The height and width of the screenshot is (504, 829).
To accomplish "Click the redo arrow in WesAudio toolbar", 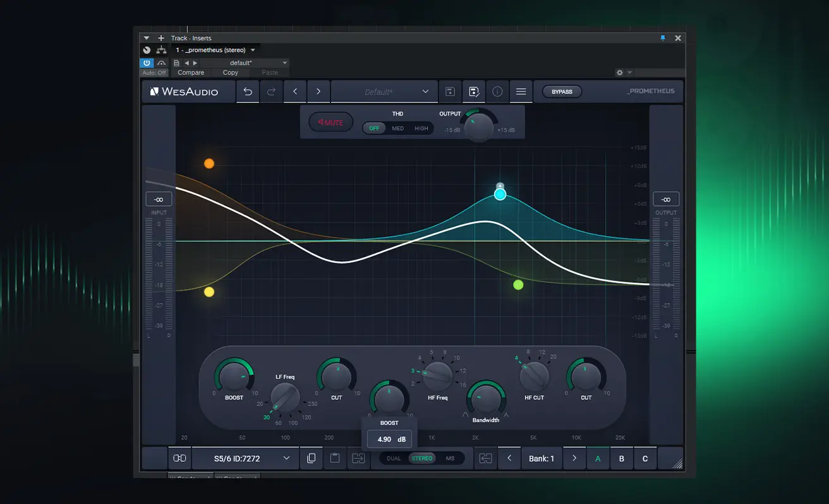I will pyautogui.click(x=271, y=92).
